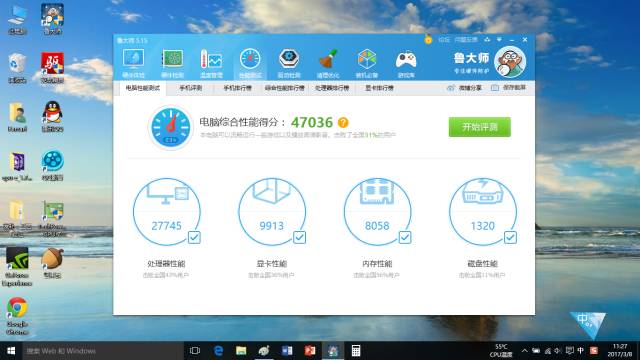The image size is (640, 360).
Task: Open 硬件体检 hardware checkup module
Action: click(133, 63)
